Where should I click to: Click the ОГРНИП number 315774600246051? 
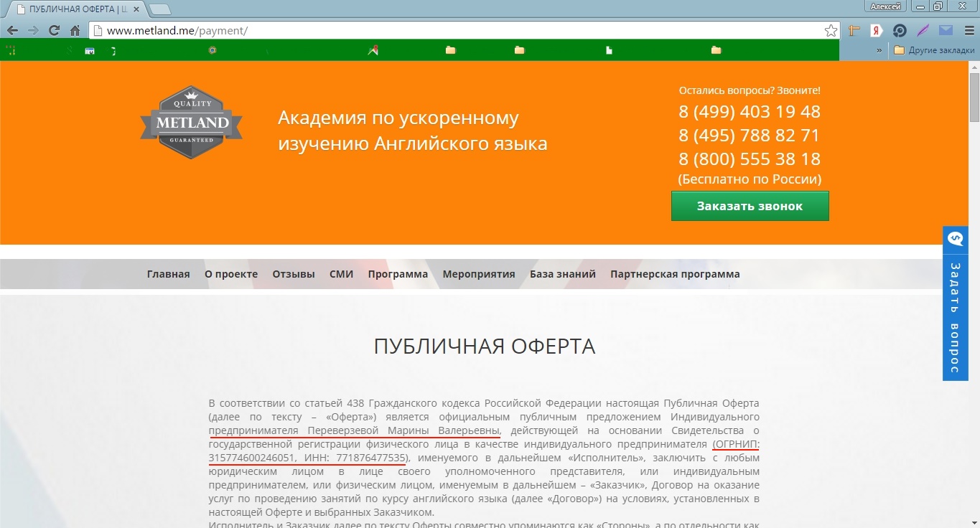(x=251, y=458)
